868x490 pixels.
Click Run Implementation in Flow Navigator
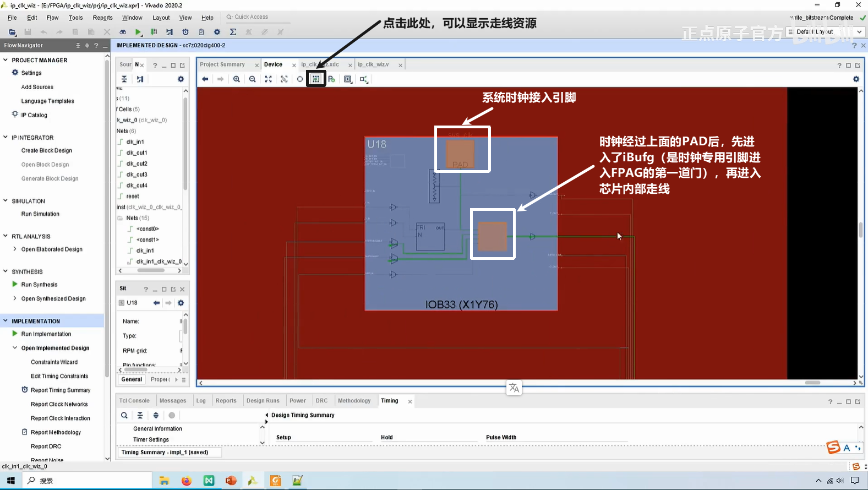coord(46,334)
